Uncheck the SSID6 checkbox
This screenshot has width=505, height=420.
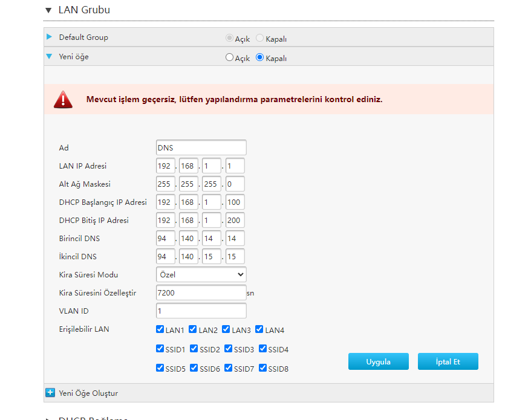(194, 367)
